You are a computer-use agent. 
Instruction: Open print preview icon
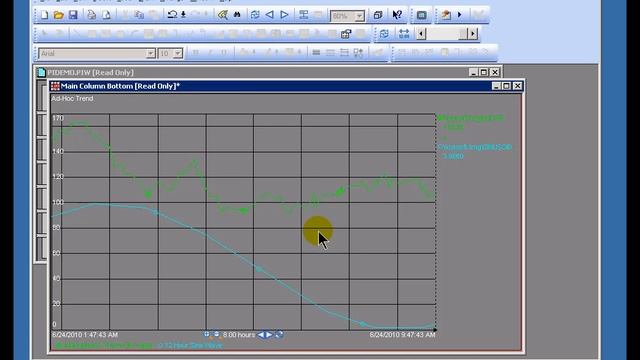tap(107, 15)
